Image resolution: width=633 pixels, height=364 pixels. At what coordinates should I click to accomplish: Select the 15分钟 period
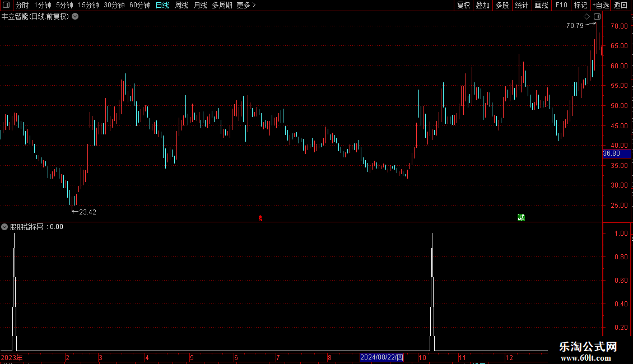tap(89, 5)
